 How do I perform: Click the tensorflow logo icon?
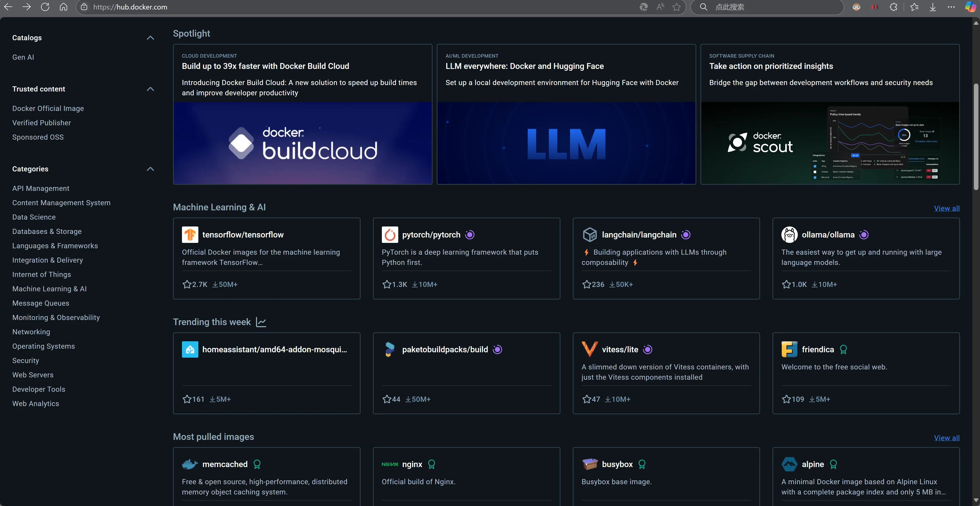(x=190, y=235)
